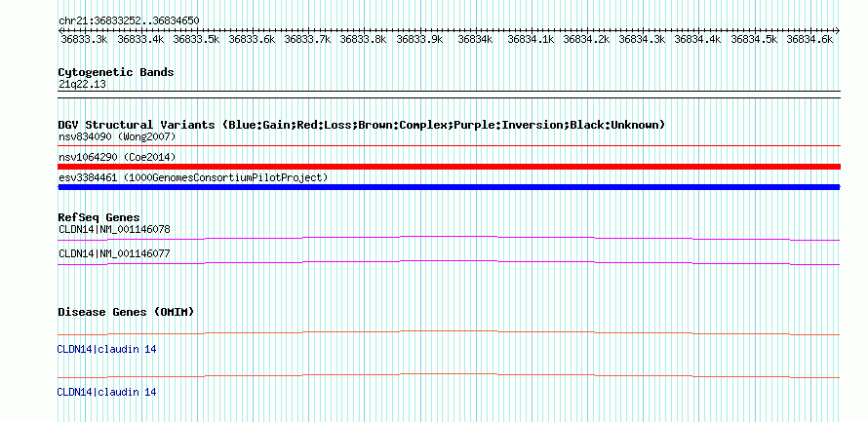Click the 36834.3k ruler tick label
Screen dimensions: 868x422
(642, 39)
